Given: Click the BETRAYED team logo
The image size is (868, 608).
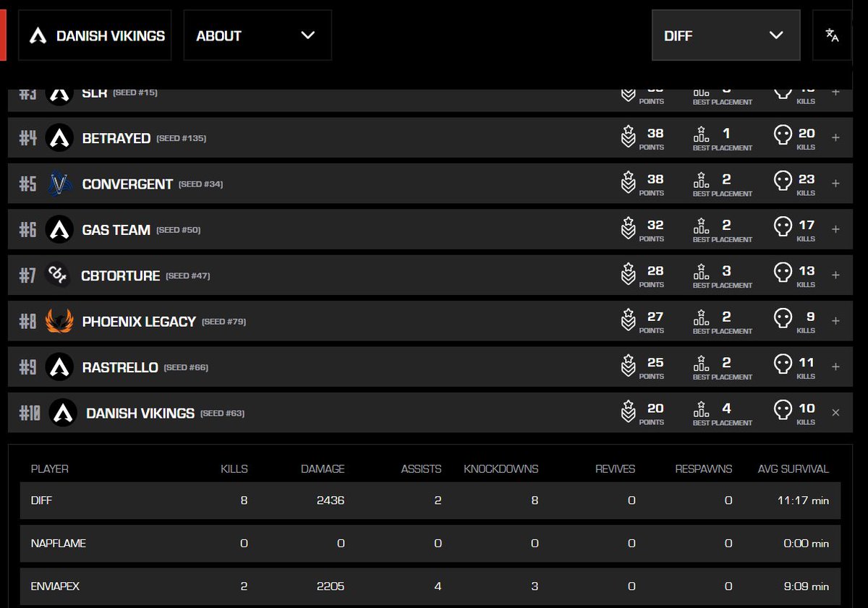Looking at the screenshot, I should click(59, 137).
